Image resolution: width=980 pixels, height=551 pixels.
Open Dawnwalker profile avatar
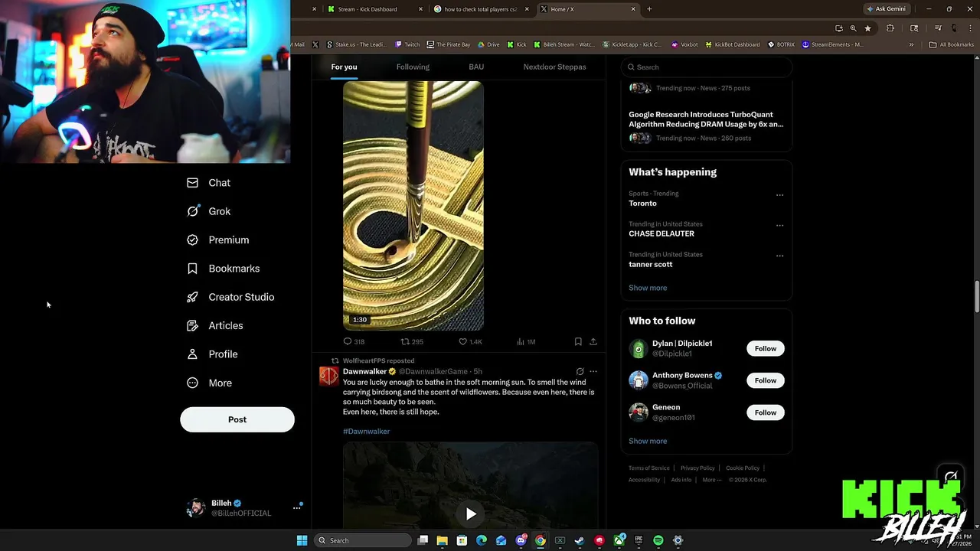click(328, 376)
